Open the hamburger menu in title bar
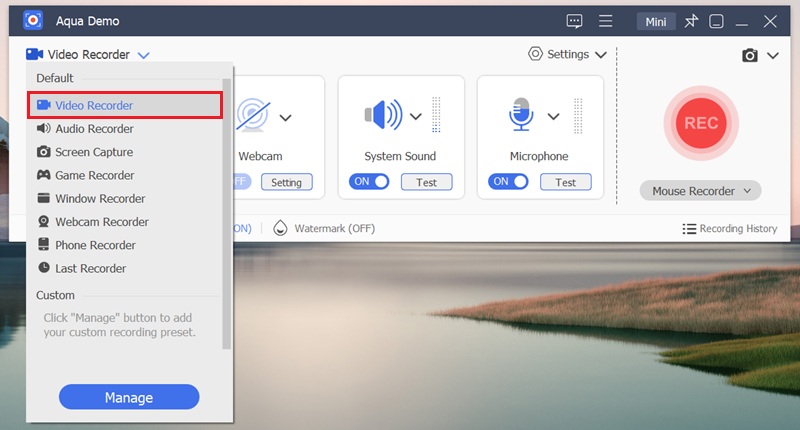Screen dimensions: 800x430 pos(605,21)
